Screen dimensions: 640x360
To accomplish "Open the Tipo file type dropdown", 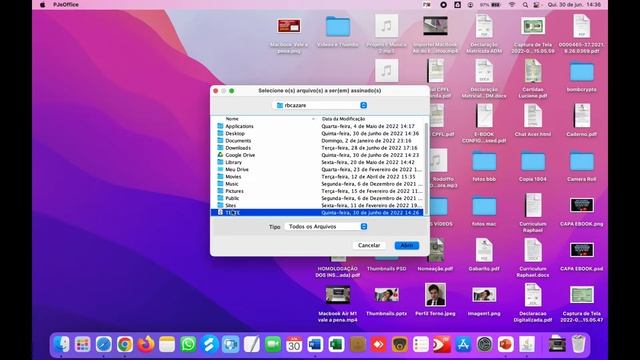I will pos(326,227).
